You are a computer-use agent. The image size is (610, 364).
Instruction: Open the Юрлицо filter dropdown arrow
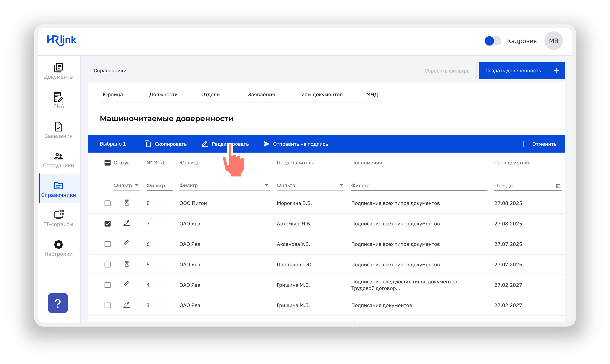pyautogui.click(x=266, y=185)
